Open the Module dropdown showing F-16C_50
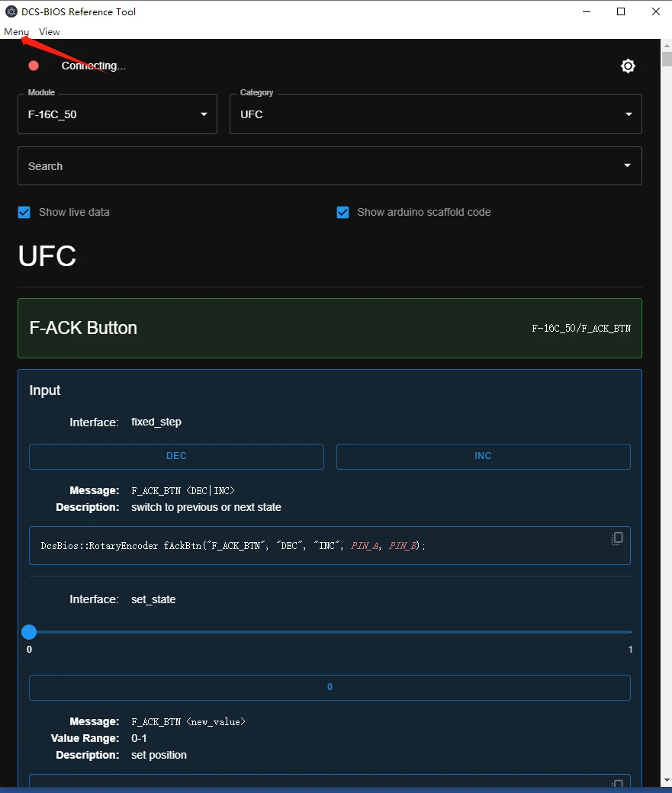This screenshot has width=672, height=793. click(117, 114)
